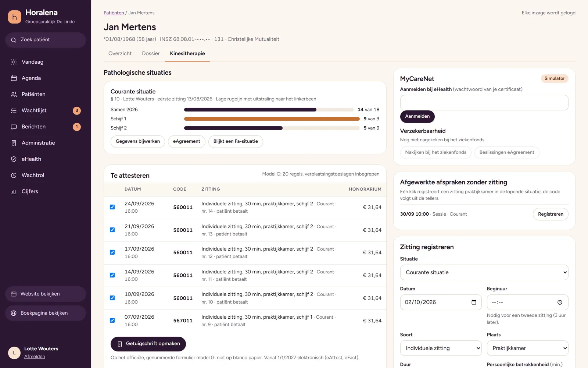Open Administratie via its document icon
588x368 pixels.
click(x=14, y=143)
